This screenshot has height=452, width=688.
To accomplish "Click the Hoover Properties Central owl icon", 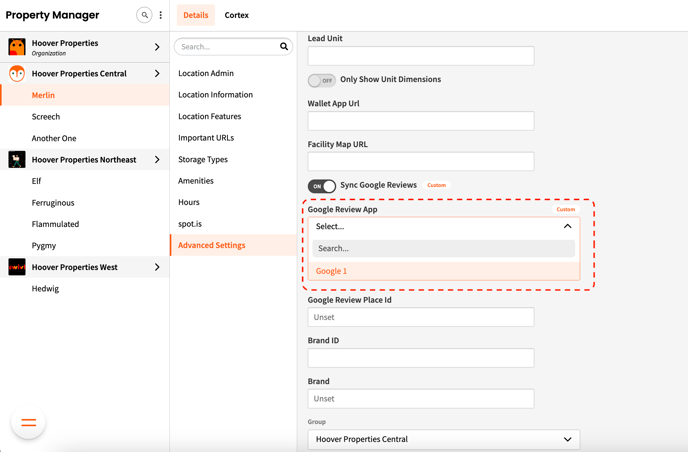I will coord(17,74).
